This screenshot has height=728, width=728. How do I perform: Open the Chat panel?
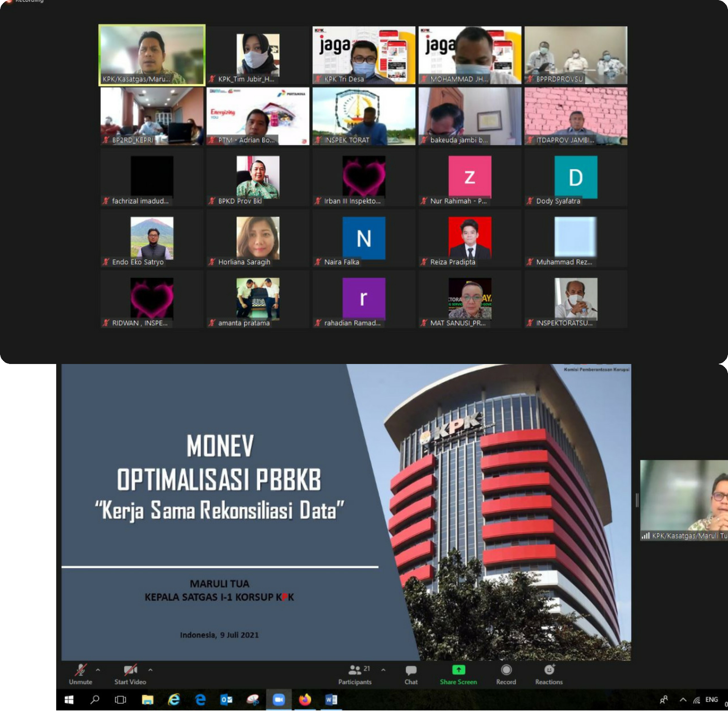point(411,675)
